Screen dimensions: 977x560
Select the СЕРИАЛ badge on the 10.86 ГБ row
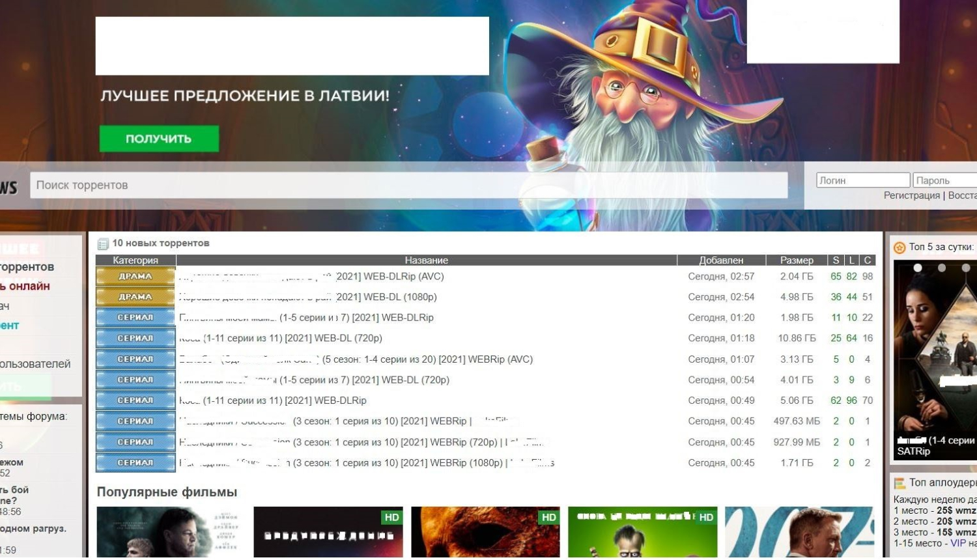click(135, 339)
